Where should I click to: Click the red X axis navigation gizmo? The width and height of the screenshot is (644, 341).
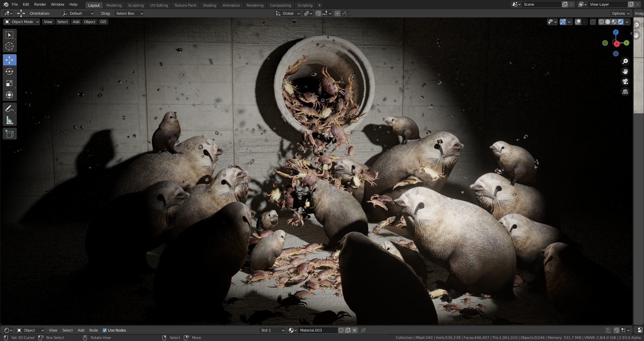(x=616, y=44)
